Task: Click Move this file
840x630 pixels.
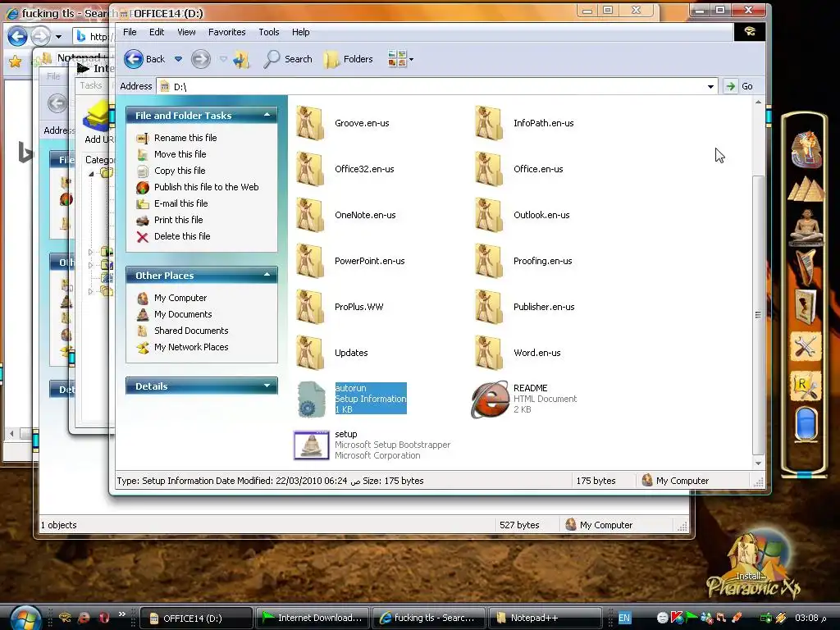Action: (x=180, y=154)
